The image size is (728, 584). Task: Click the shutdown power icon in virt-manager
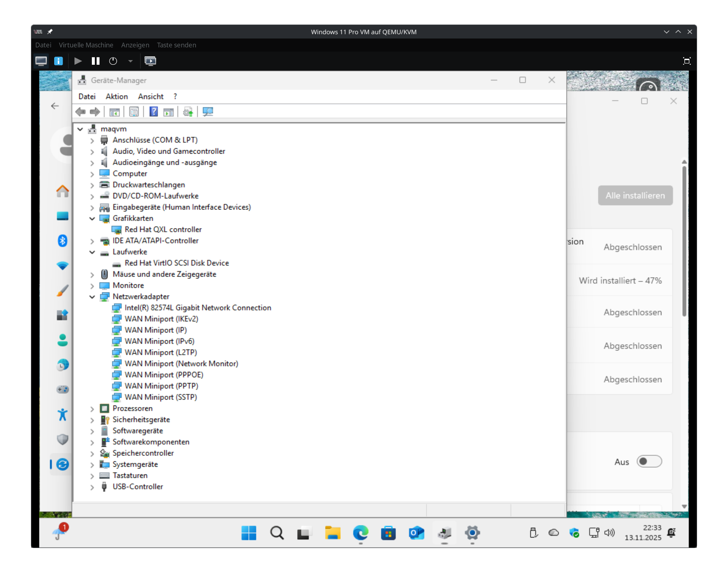[x=113, y=61]
